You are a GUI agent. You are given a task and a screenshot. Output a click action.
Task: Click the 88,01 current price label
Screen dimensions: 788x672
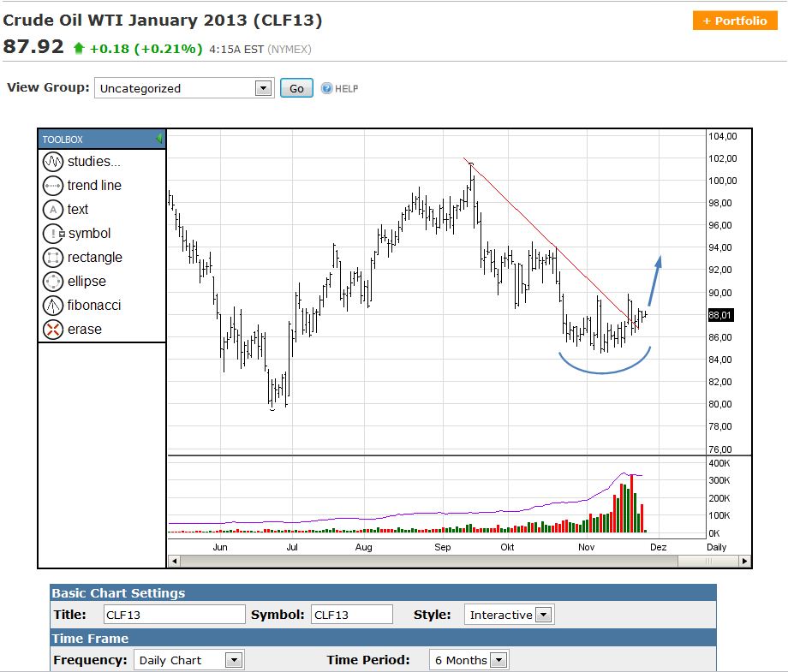(x=719, y=315)
